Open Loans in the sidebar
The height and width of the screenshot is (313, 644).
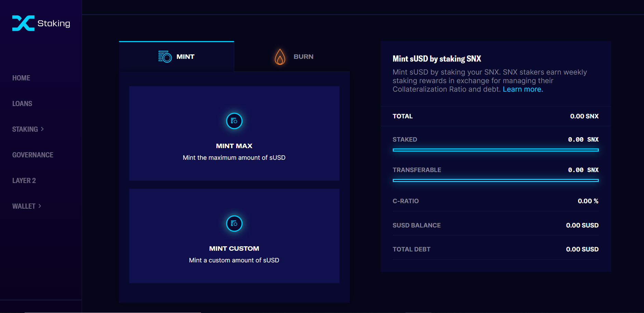click(22, 104)
